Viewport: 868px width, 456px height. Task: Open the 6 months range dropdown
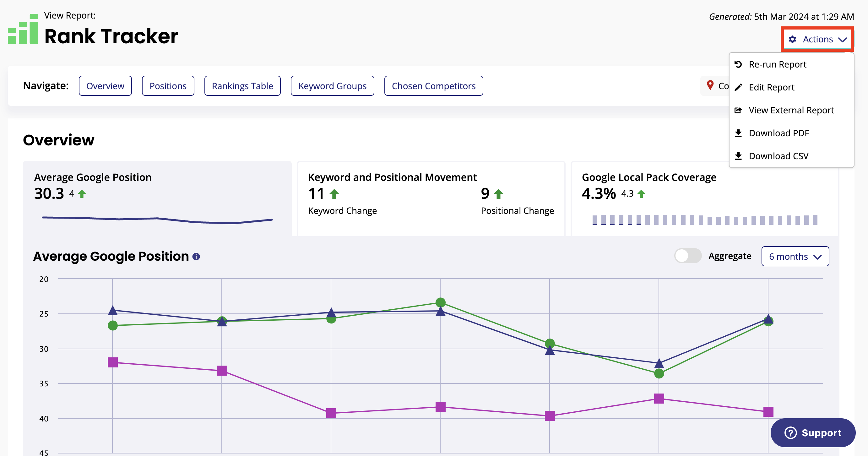[795, 257]
